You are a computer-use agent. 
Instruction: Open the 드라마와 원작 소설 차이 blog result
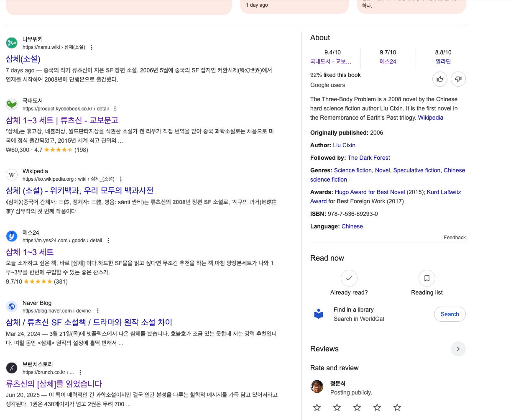point(89,323)
